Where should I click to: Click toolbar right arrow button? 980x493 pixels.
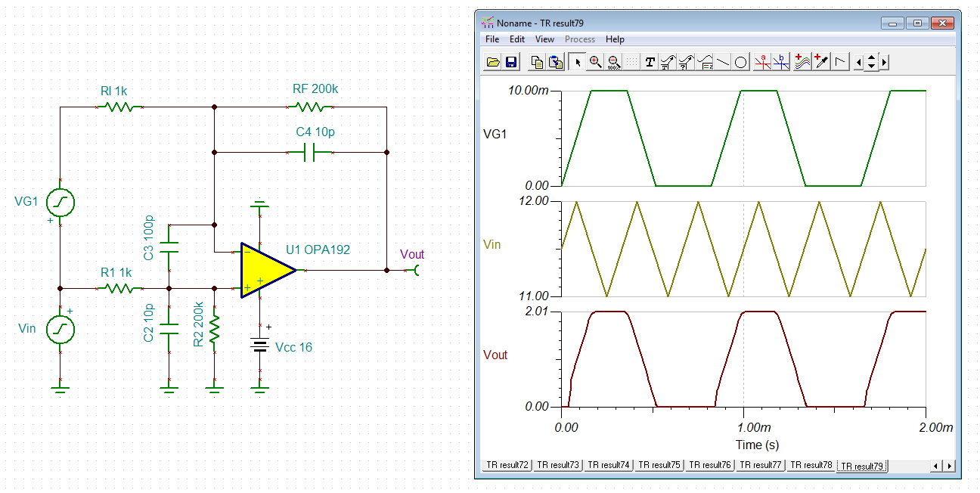click(884, 62)
